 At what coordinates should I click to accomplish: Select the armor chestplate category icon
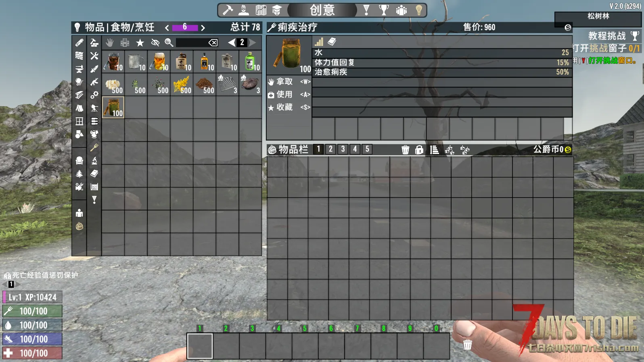coord(94,134)
